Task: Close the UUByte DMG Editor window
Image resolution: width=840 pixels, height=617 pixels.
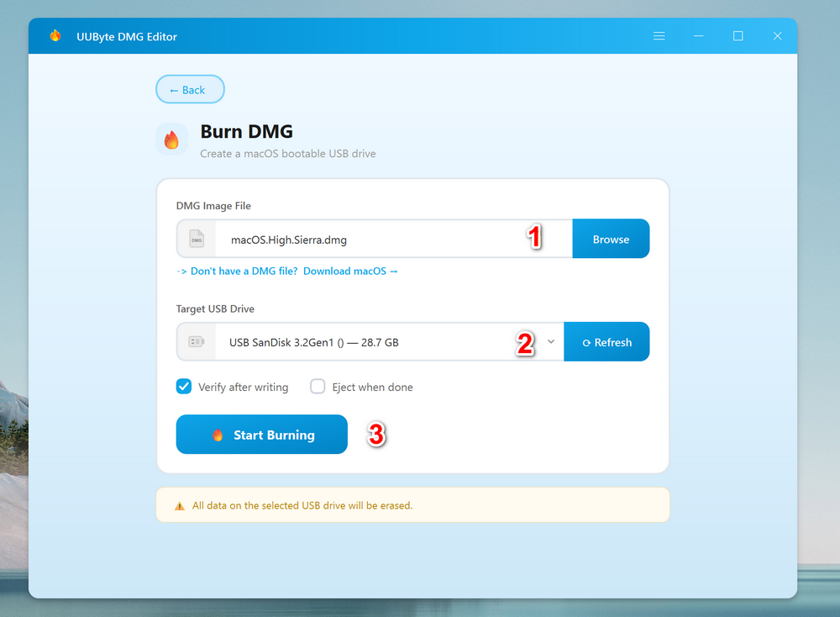Action: pyautogui.click(x=777, y=36)
